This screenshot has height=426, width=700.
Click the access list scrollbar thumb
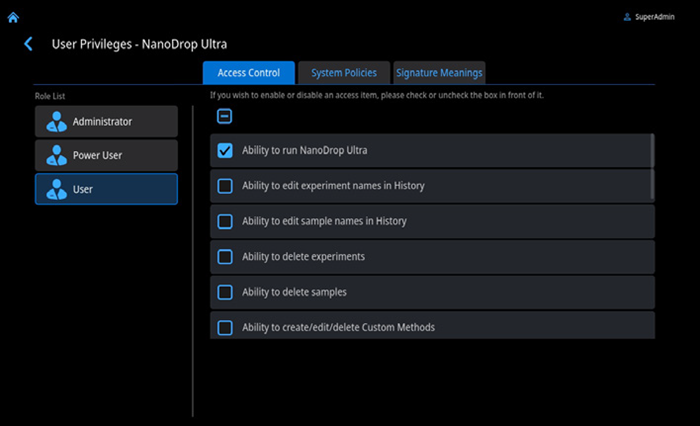pos(652,167)
